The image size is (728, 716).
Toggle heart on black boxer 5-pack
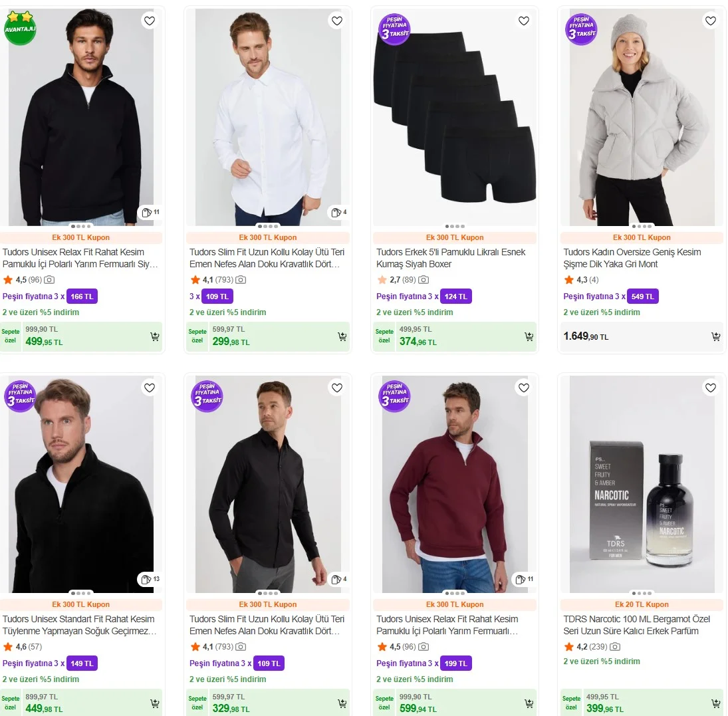coord(524,21)
